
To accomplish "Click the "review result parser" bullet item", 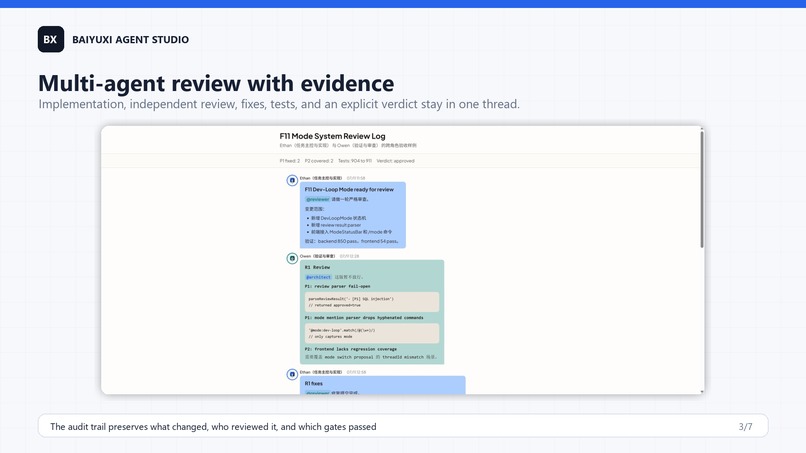I will click(x=334, y=225).
